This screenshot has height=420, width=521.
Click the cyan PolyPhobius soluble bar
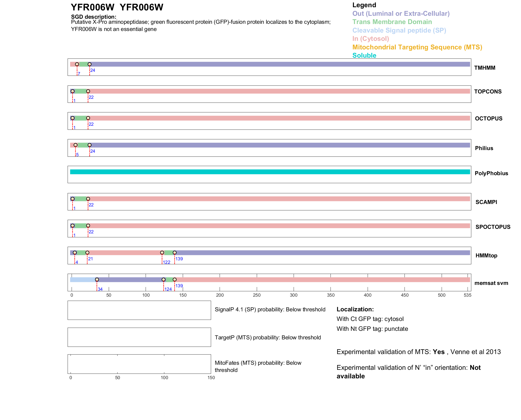point(270,172)
